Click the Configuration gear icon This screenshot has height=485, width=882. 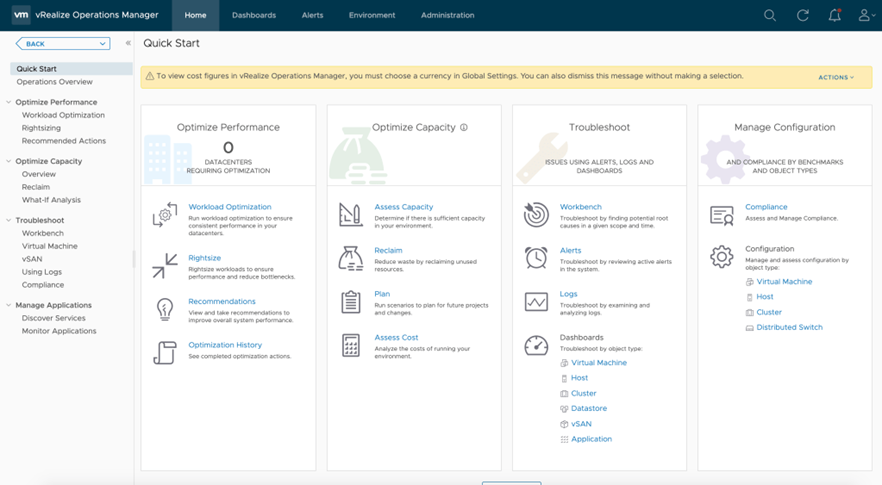(722, 257)
